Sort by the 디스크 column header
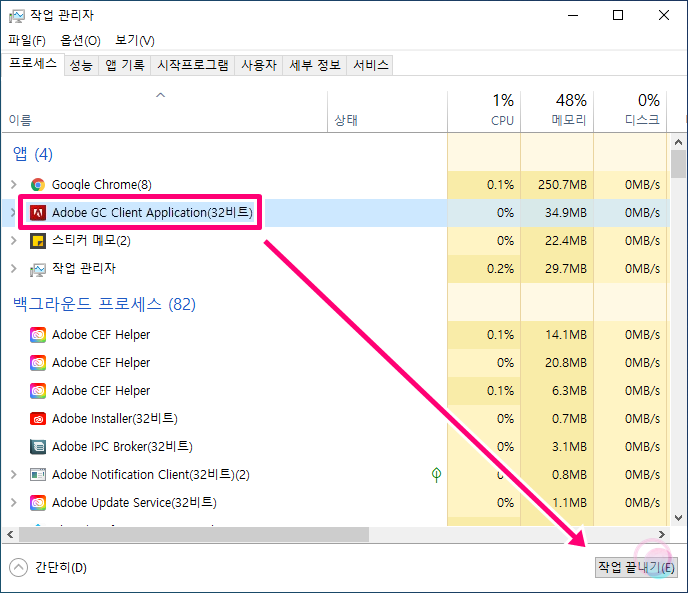This screenshot has height=593, width=688. tap(630, 111)
